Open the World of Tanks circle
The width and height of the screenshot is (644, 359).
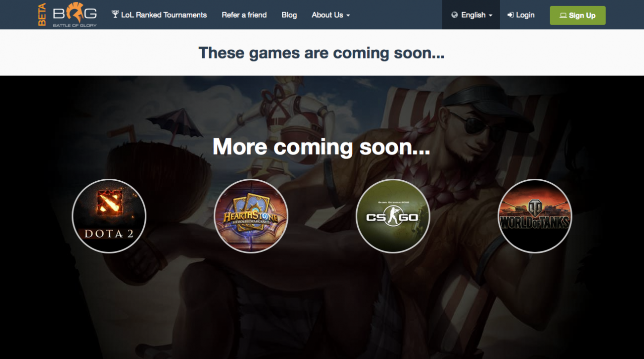535,216
